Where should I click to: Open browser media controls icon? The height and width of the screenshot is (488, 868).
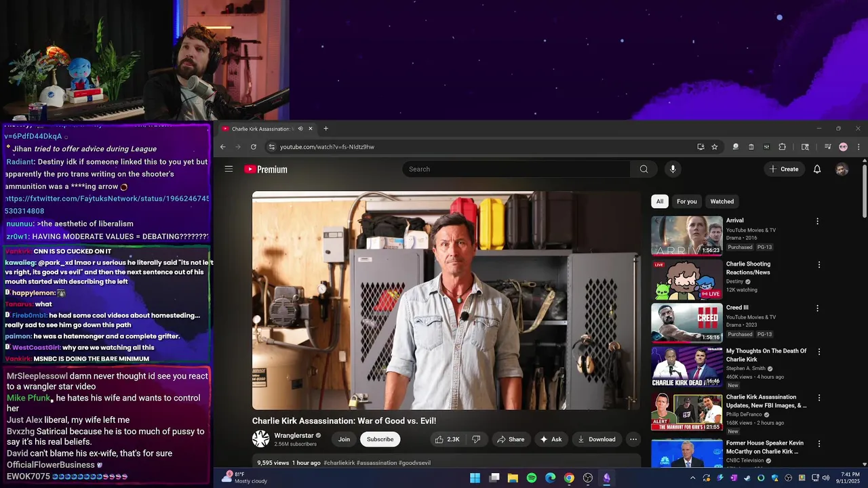[x=827, y=146]
